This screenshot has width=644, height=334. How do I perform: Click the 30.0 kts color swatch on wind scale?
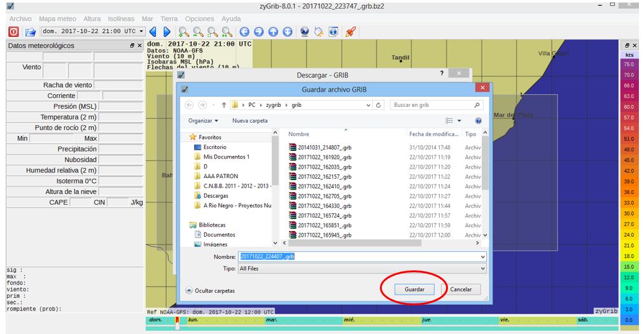[629, 214]
